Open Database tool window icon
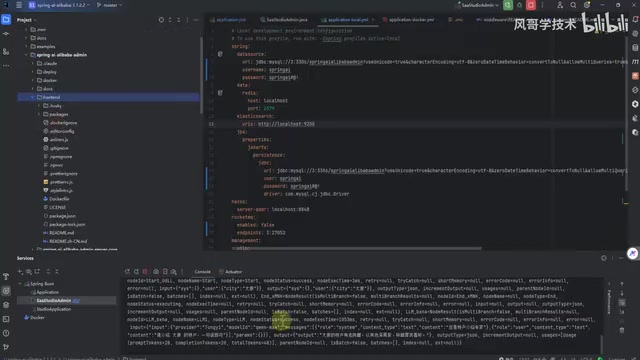Image resolution: width=640 pixels, height=360 pixels. coord(635,48)
